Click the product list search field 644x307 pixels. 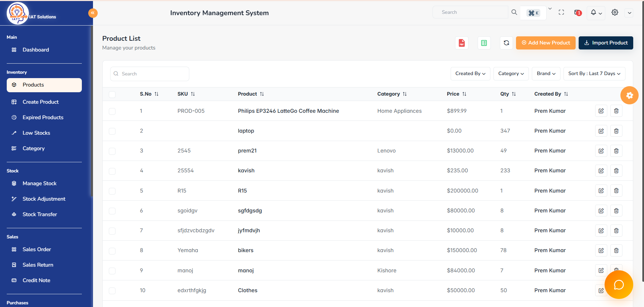(150, 74)
